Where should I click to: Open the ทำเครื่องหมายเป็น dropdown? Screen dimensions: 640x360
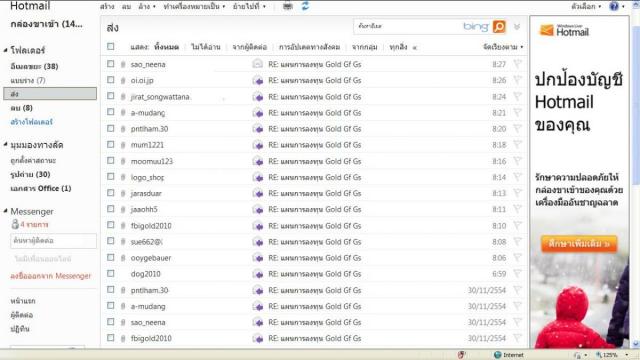coord(194,7)
